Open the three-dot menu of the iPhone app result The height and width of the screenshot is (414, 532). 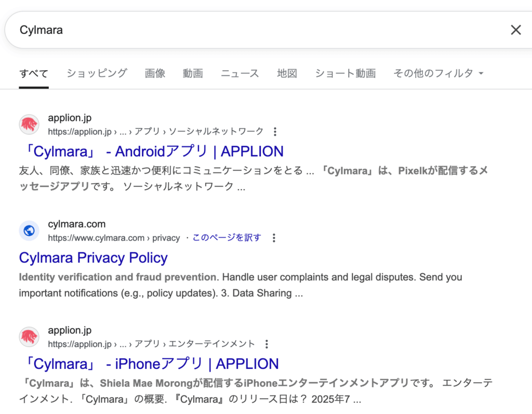coord(267,344)
